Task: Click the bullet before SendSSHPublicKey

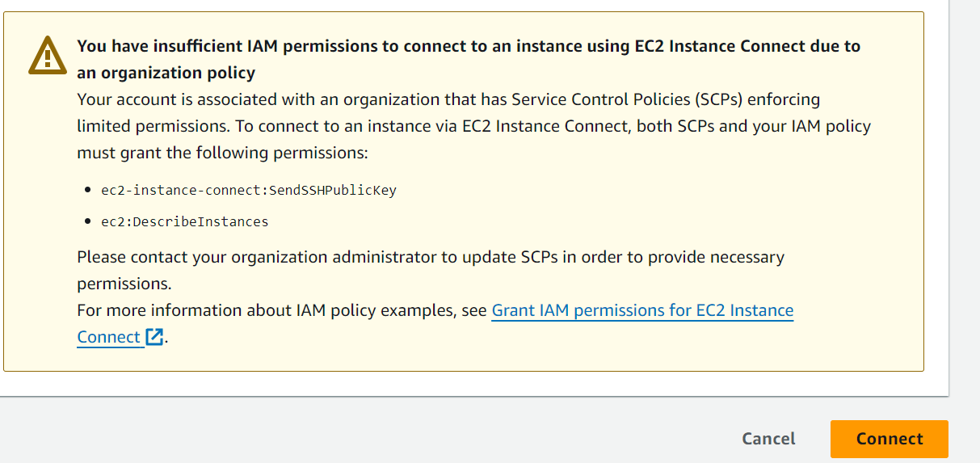Action: point(87,191)
